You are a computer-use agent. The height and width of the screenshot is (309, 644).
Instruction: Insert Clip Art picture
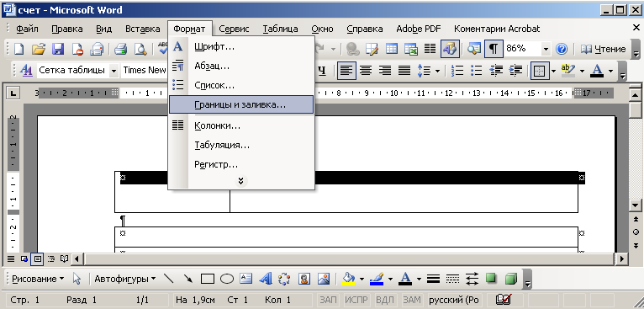[304, 279]
